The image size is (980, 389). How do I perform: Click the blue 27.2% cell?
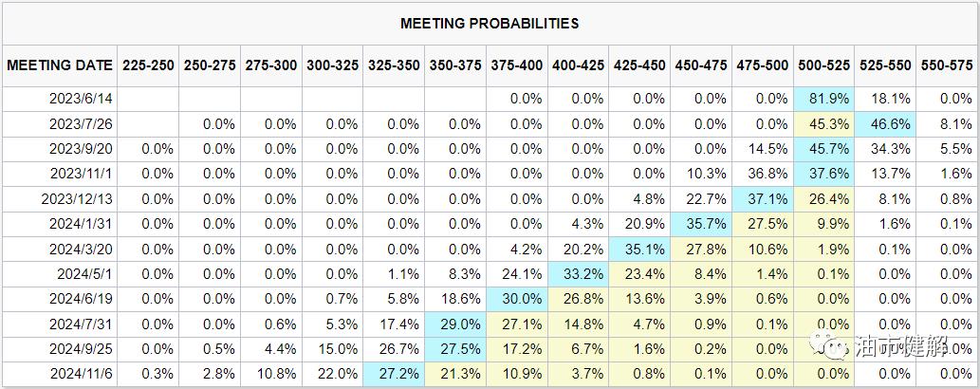394,375
